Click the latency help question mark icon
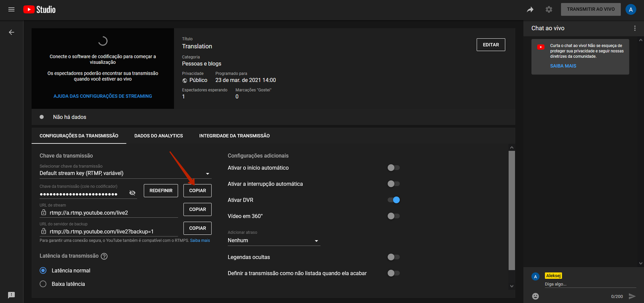 pos(104,256)
